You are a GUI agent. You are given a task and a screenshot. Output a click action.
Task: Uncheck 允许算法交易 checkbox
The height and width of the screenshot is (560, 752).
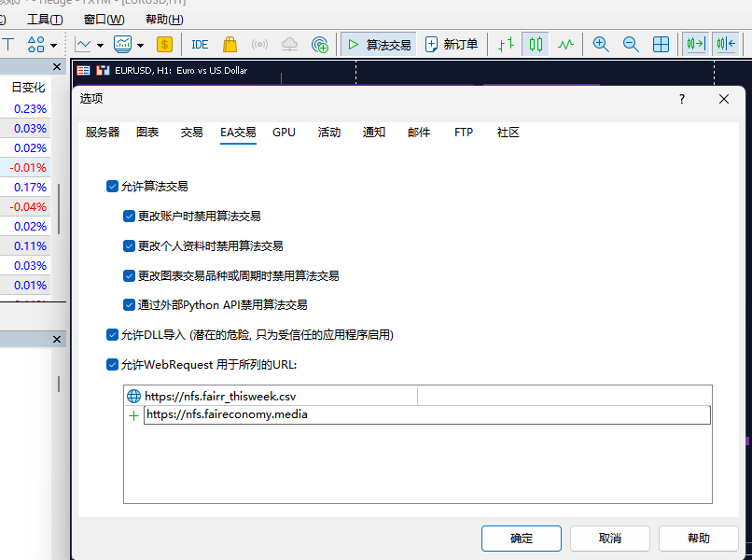coord(113,187)
